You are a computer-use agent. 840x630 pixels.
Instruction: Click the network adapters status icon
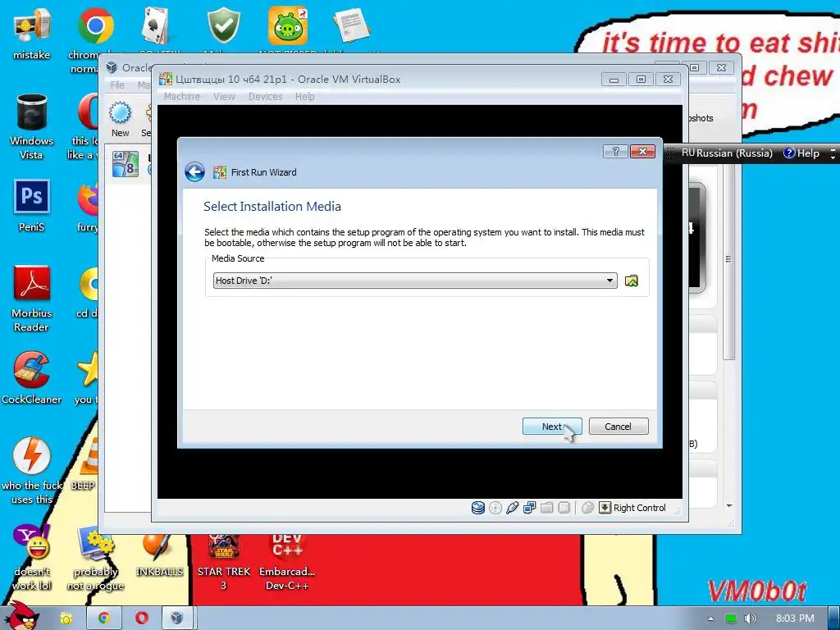[x=530, y=508]
